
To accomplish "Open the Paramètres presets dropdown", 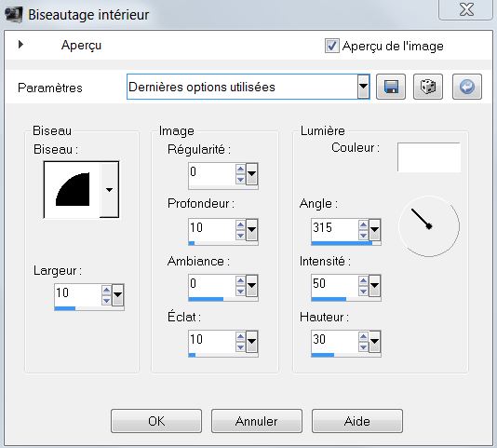I will (x=364, y=87).
